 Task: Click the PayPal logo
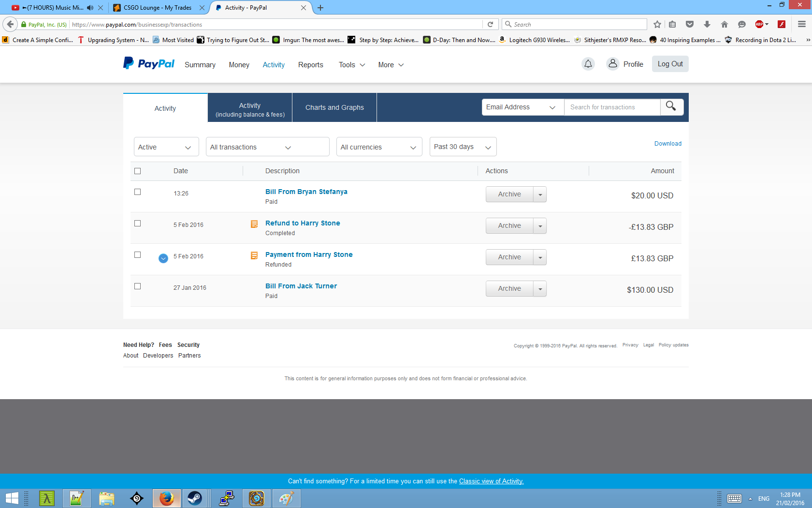[x=149, y=64]
